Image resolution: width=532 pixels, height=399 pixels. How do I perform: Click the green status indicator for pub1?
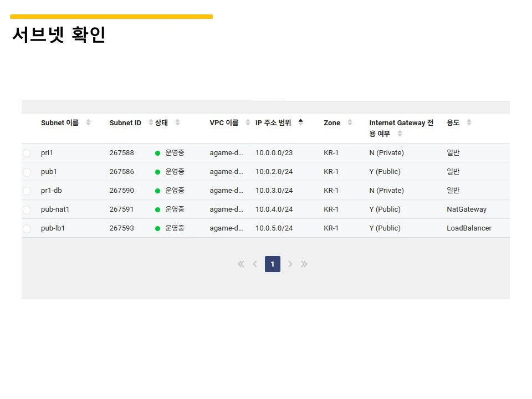click(158, 171)
